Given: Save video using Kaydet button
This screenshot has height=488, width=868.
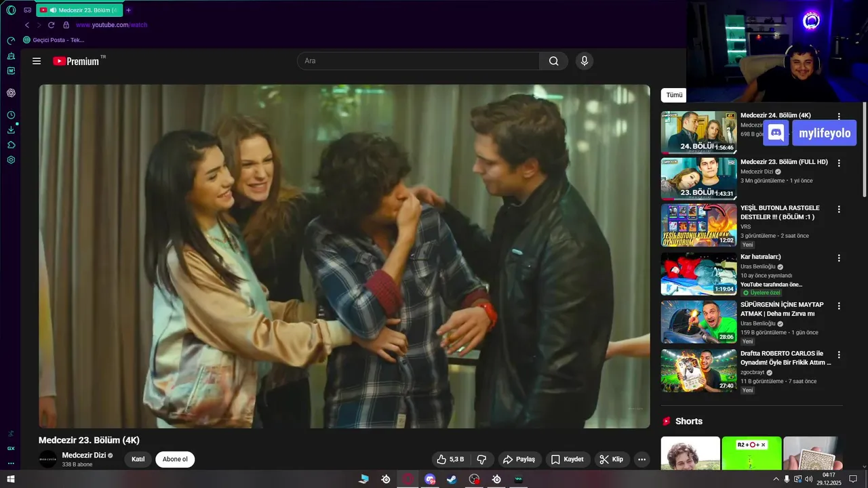Looking at the screenshot, I should (567, 460).
